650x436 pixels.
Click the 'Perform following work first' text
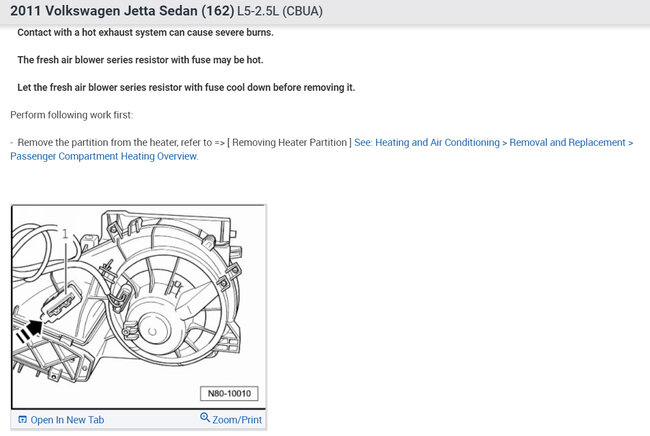(x=72, y=115)
